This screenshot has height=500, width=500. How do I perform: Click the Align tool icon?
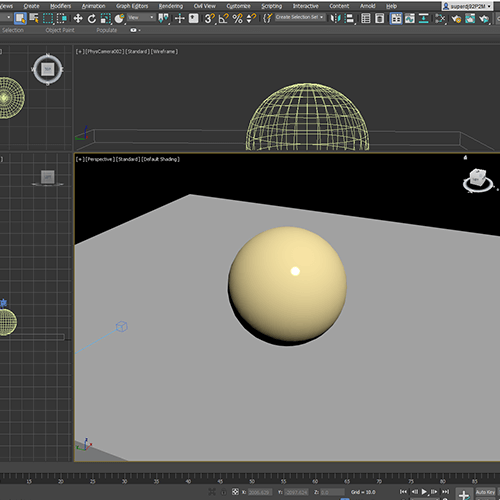[x=349, y=18]
